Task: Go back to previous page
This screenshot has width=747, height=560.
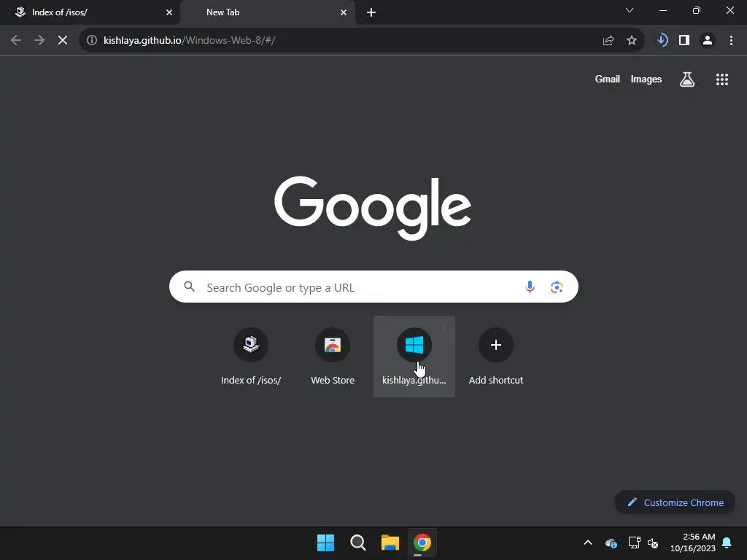Action: point(16,41)
